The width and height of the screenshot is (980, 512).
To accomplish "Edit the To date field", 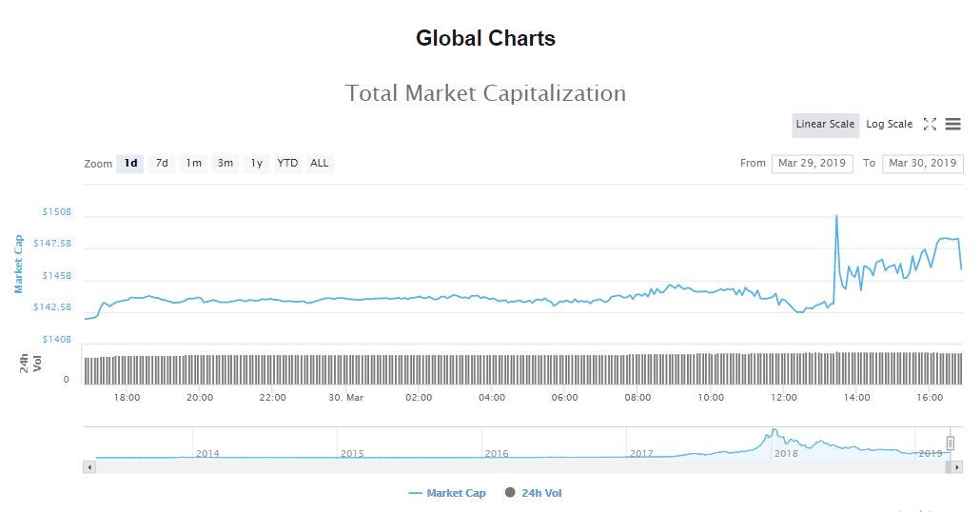I will coord(922,164).
